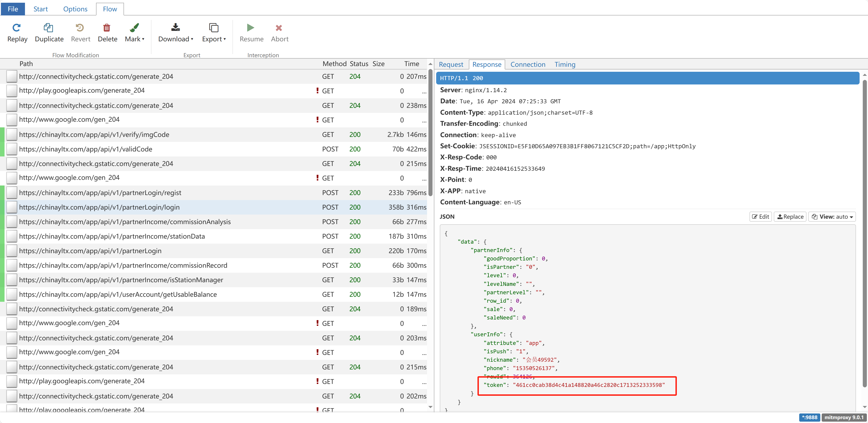Open the Request tab
868x423 pixels.
pos(451,64)
